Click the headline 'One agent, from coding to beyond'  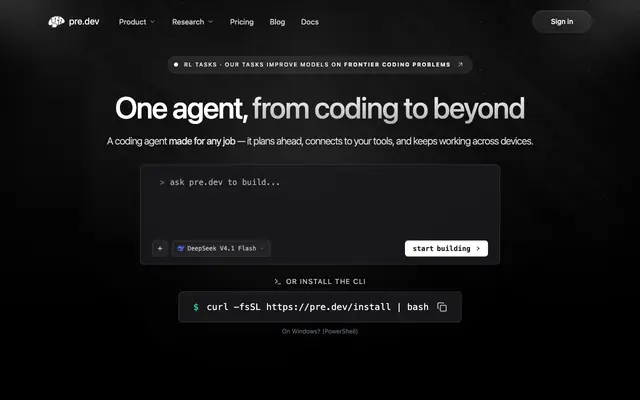tap(320, 109)
